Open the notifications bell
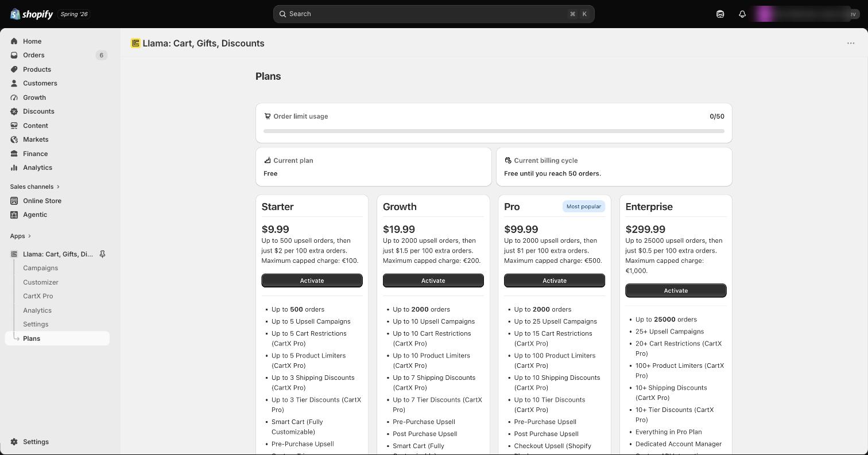This screenshot has width=868, height=455. (x=742, y=14)
